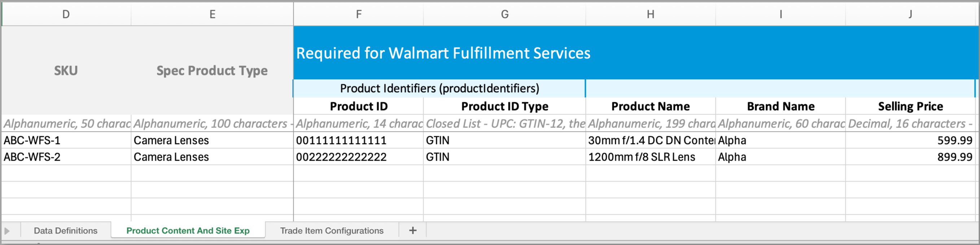Click the Spec Product Type header cell

point(212,71)
